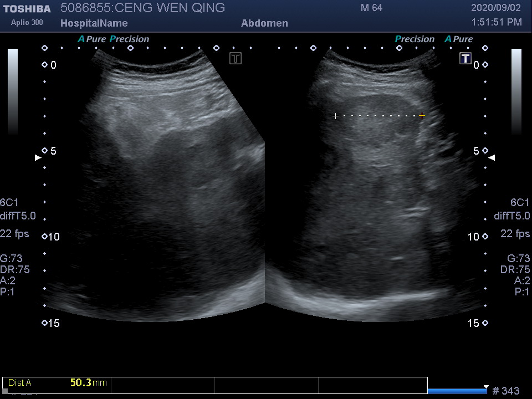Click the TOSHIBA logo

coord(27,8)
